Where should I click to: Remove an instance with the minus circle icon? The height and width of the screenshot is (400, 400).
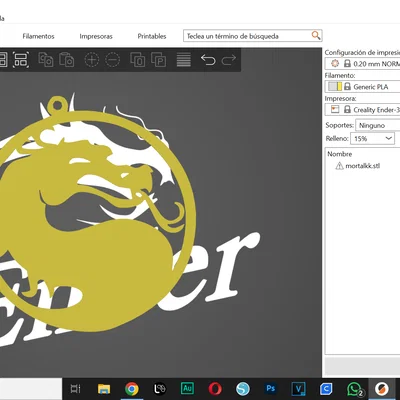(113, 60)
